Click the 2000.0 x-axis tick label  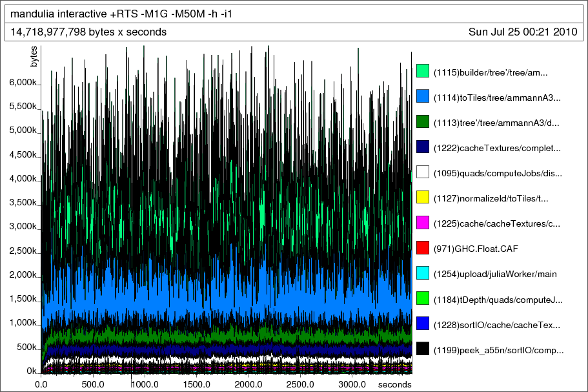(x=248, y=384)
